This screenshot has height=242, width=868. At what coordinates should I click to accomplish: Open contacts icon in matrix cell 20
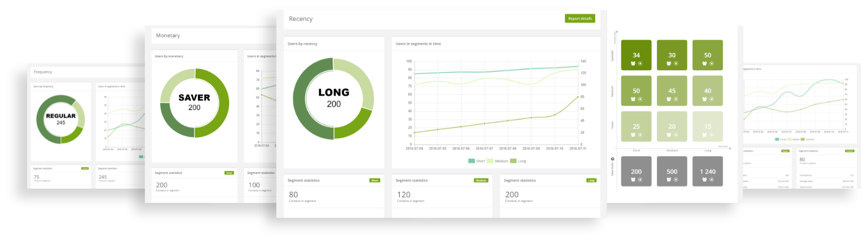[669, 135]
